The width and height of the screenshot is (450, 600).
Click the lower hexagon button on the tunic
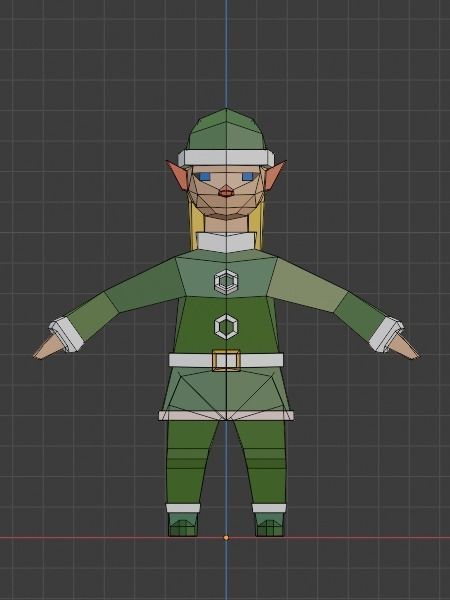[226, 327]
